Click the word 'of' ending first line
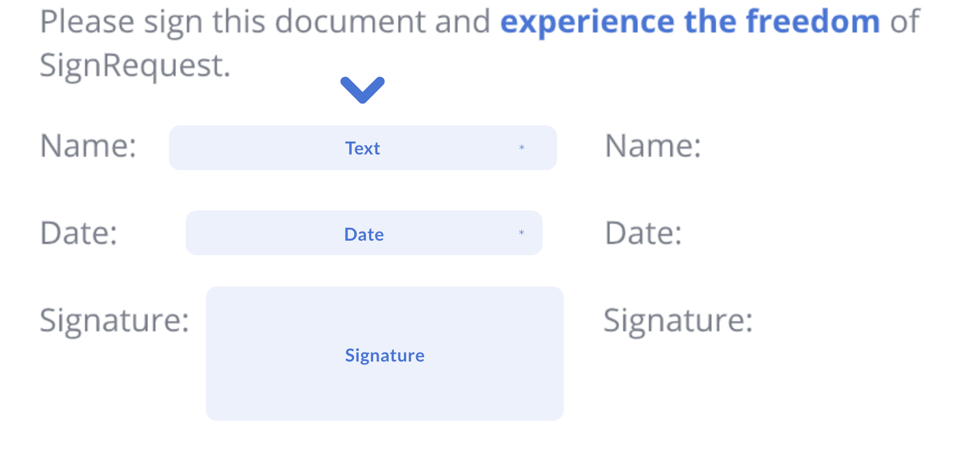The height and width of the screenshot is (469, 980). click(905, 22)
